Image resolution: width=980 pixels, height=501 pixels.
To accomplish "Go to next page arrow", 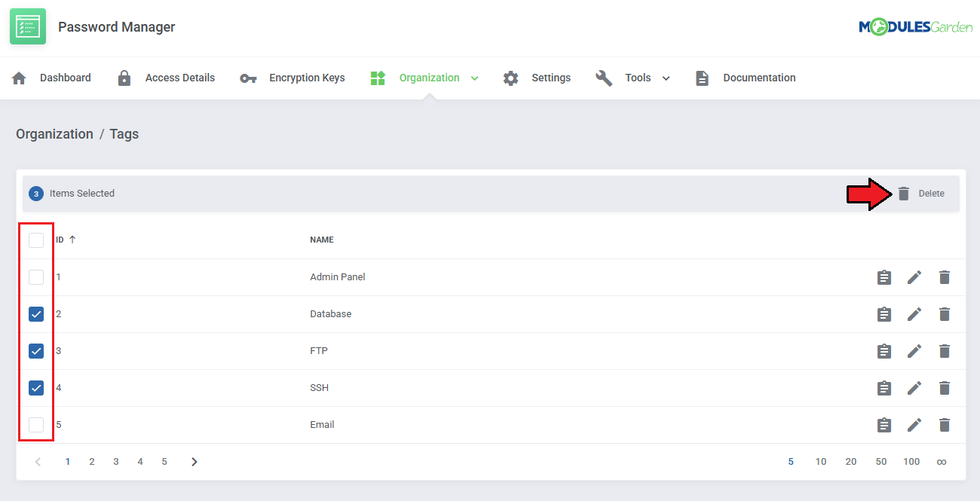I will coord(194,462).
